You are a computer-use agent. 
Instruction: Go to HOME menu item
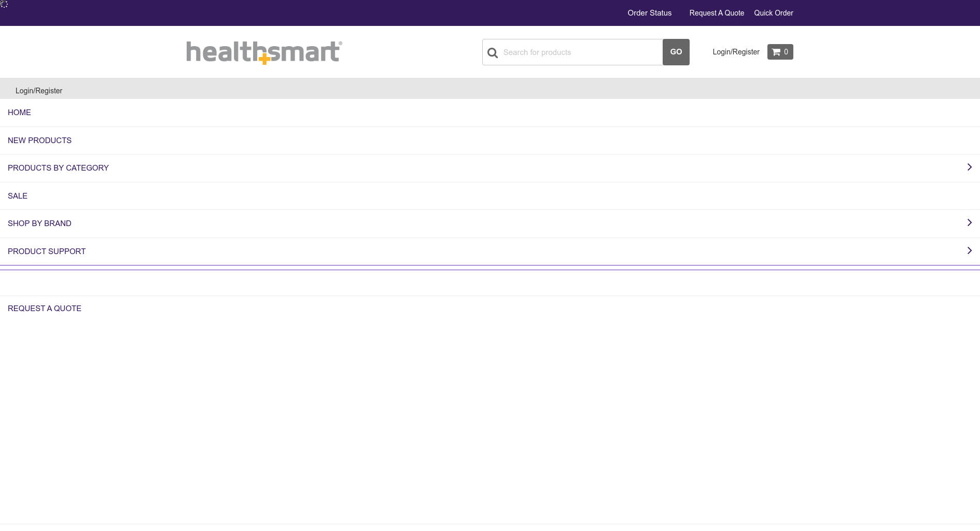(19, 113)
